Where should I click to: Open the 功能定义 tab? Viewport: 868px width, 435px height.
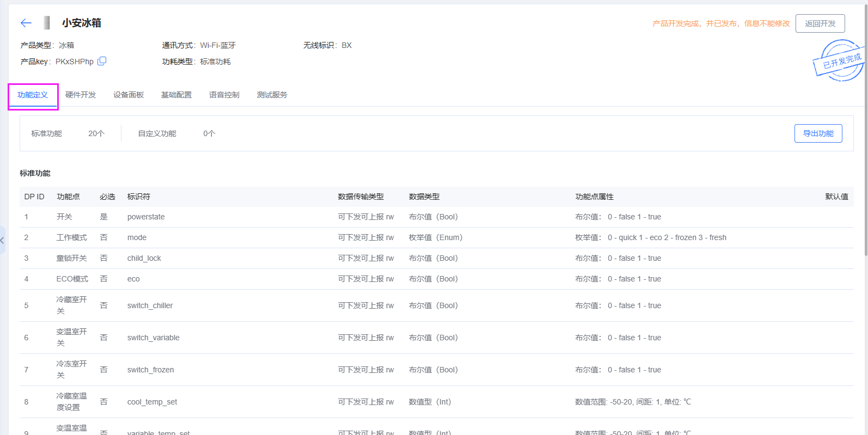pos(33,95)
